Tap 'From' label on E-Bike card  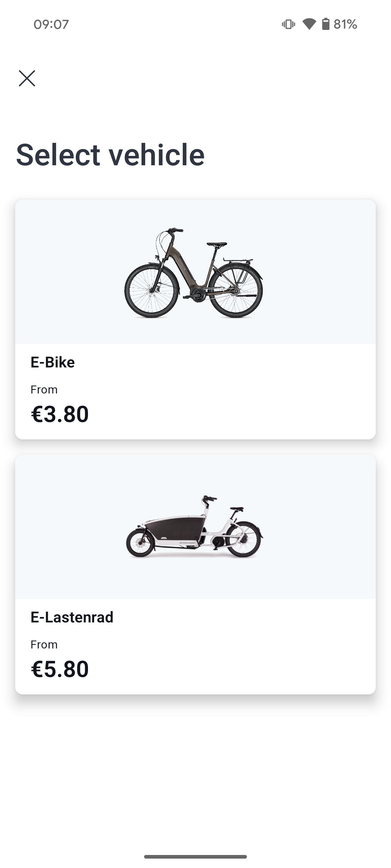click(x=44, y=390)
